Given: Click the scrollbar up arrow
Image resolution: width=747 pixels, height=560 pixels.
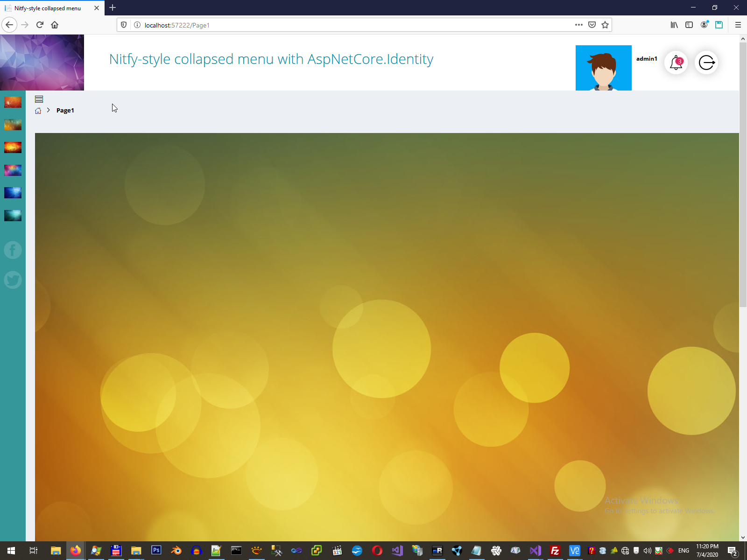Looking at the screenshot, I should point(743,38).
